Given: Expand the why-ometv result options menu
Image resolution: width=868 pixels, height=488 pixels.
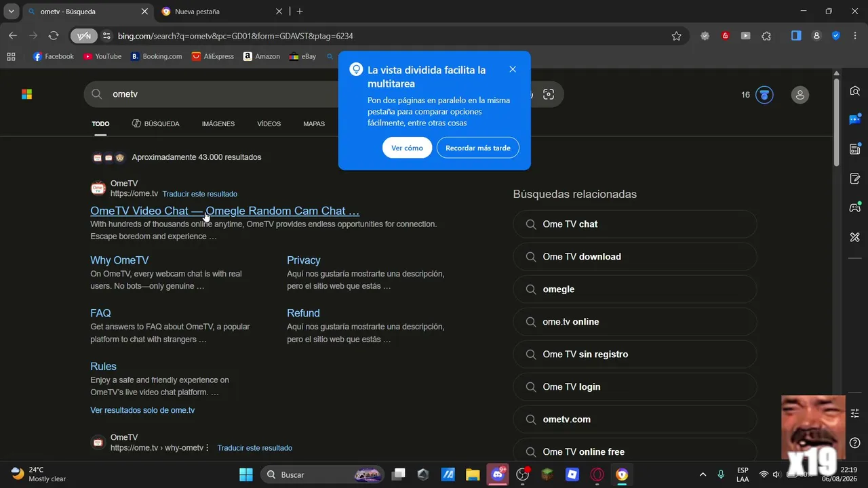Looking at the screenshot, I should click(208, 448).
